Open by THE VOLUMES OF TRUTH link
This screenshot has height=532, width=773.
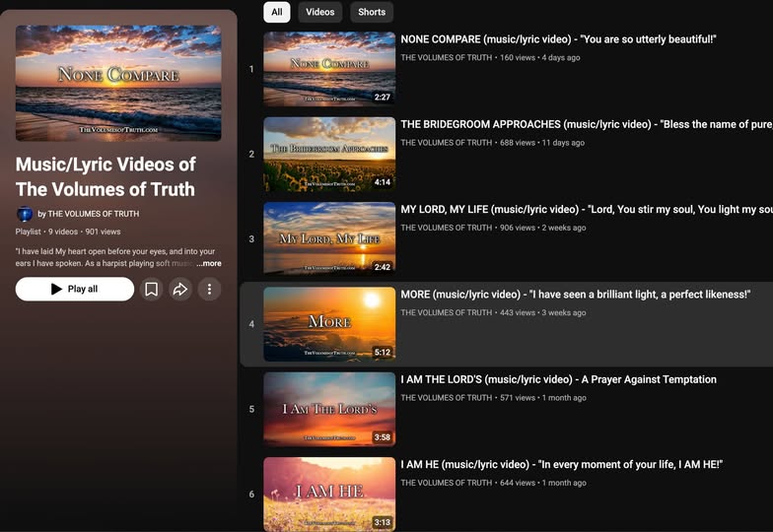point(89,214)
